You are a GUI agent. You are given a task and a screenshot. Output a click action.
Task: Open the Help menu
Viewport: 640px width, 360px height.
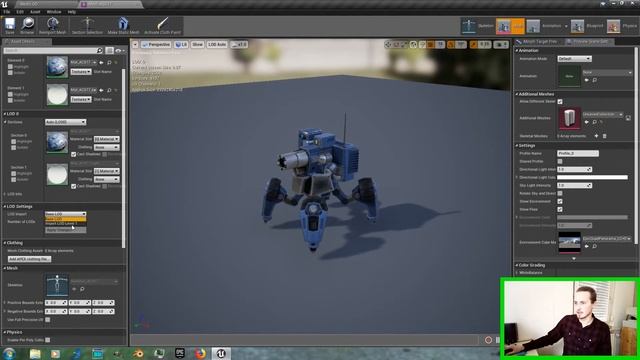[x=72, y=12]
